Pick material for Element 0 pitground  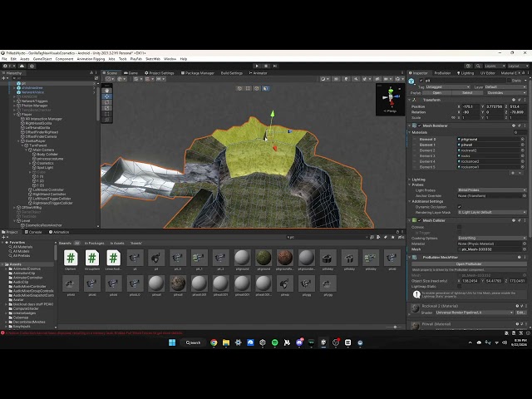pyautogui.click(x=523, y=139)
